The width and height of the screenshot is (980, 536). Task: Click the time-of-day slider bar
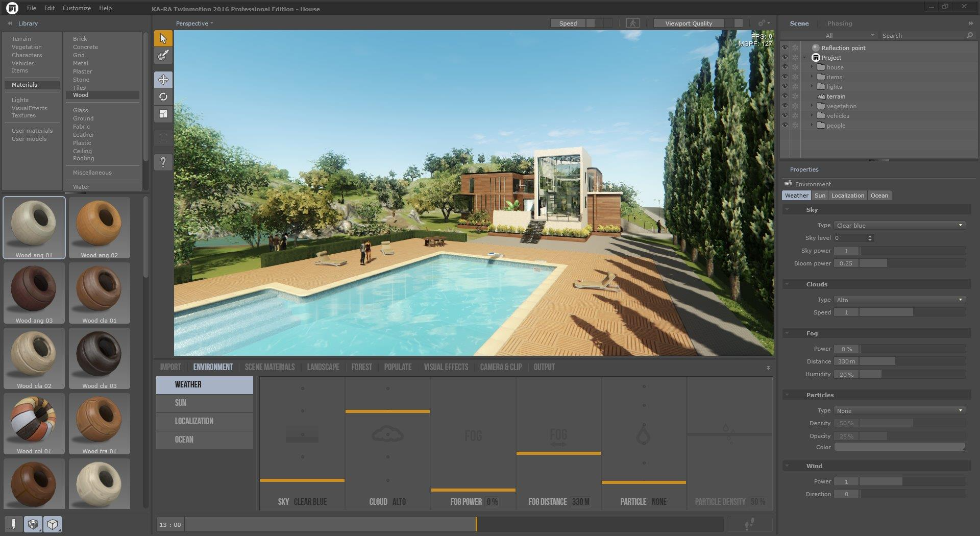coord(453,524)
